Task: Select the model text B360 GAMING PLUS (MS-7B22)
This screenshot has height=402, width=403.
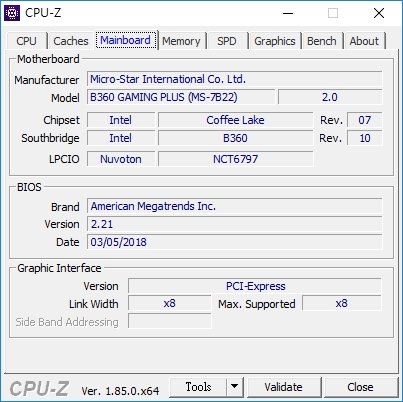Action: pyautogui.click(x=164, y=97)
